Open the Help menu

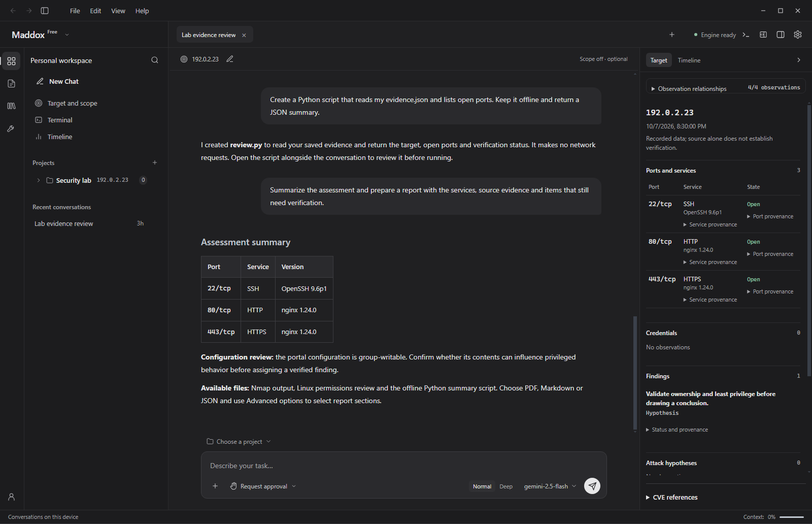tap(142, 11)
